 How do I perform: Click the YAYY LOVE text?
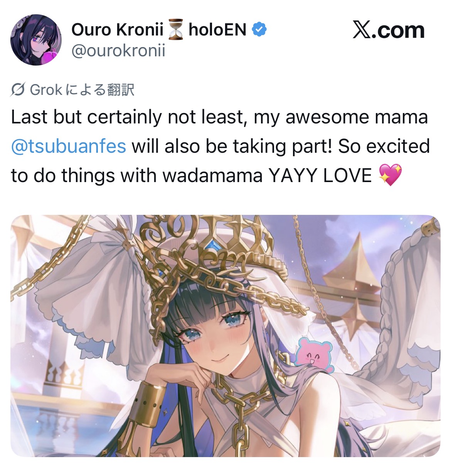point(320,176)
